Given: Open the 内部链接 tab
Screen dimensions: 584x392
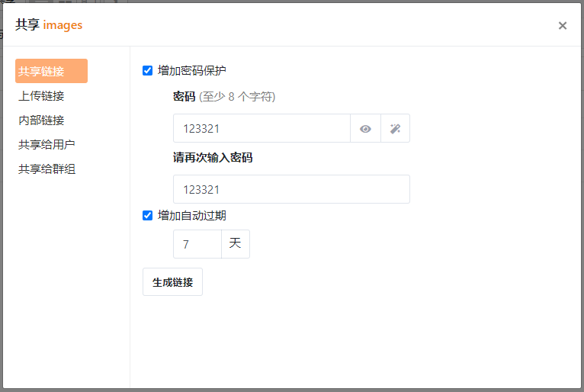Looking at the screenshot, I should 41,120.
